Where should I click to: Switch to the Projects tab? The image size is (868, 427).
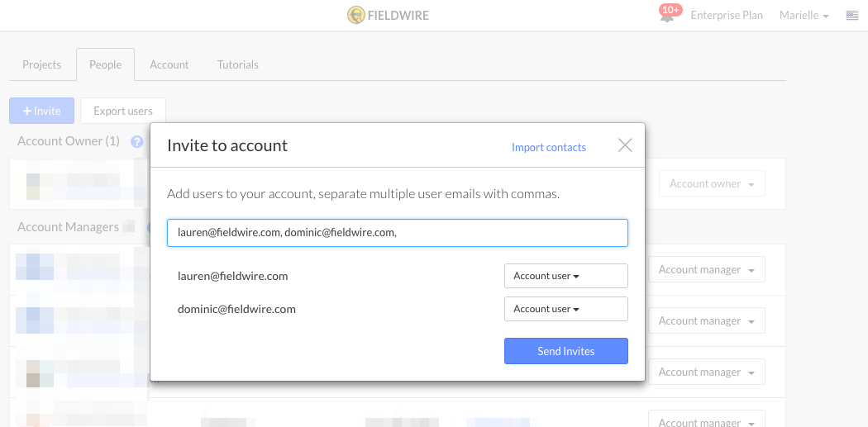41,64
